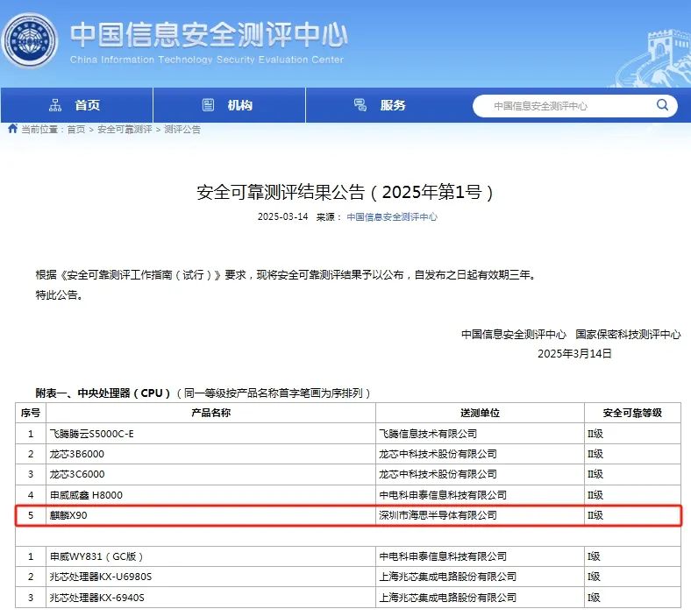Click the 机构 document icon

(208, 105)
